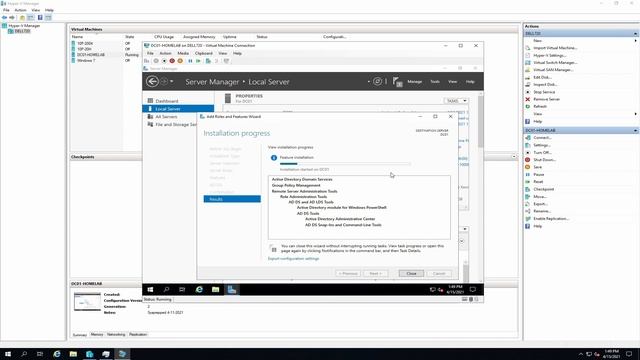Click Import Virtual Machine icon in Actions pane
The image size is (640, 360).
tap(528, 48)
